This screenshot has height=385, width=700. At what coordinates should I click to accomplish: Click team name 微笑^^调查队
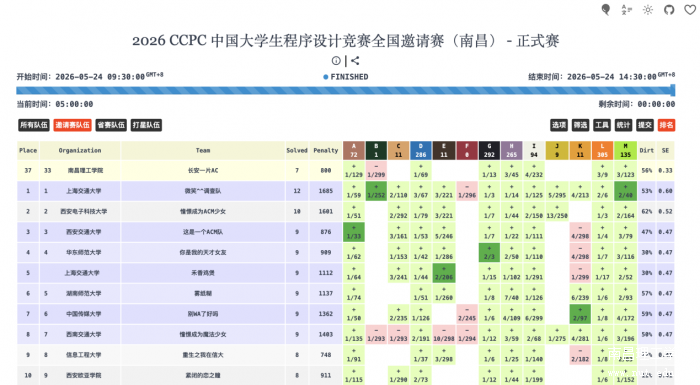(203, 191)
